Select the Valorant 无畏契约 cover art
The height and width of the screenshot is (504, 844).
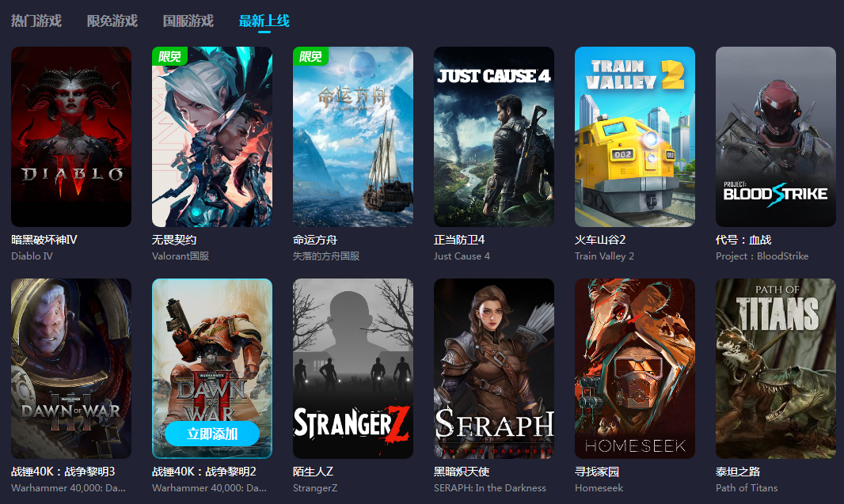pos(212,137)
